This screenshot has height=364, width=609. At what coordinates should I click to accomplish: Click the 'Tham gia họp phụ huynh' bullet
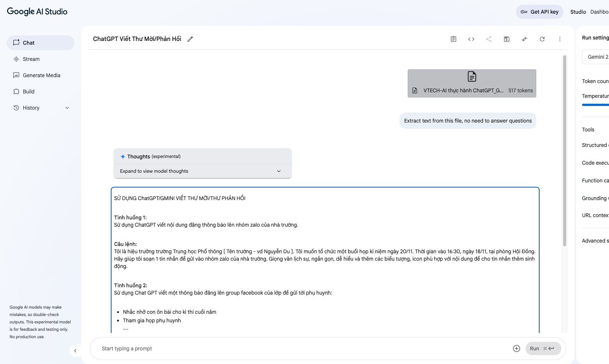[152, 320]
